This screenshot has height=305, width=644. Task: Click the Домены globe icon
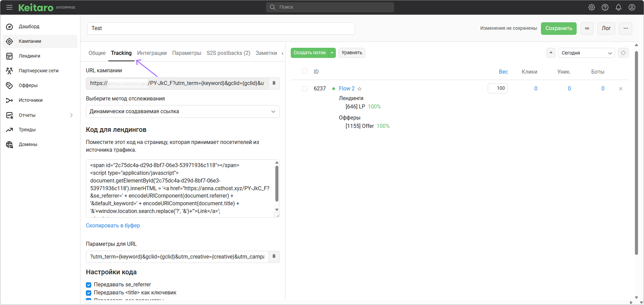pyautogui.click(x=9, y=145)
